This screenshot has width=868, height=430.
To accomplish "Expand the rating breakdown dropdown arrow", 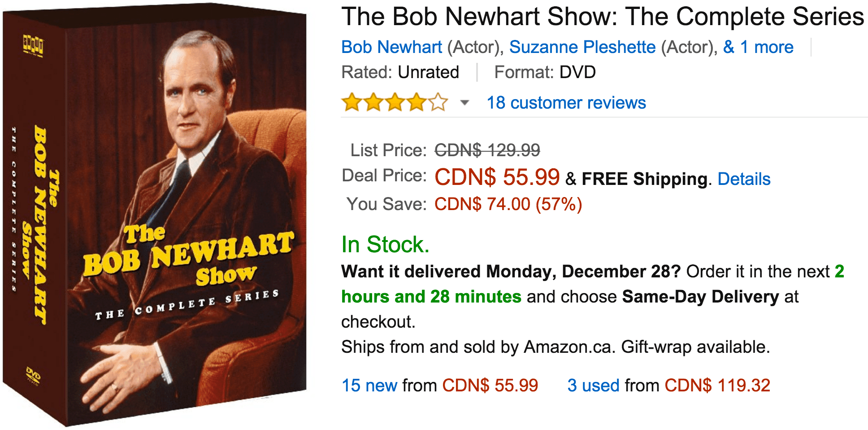I will (x=465, y=103).
